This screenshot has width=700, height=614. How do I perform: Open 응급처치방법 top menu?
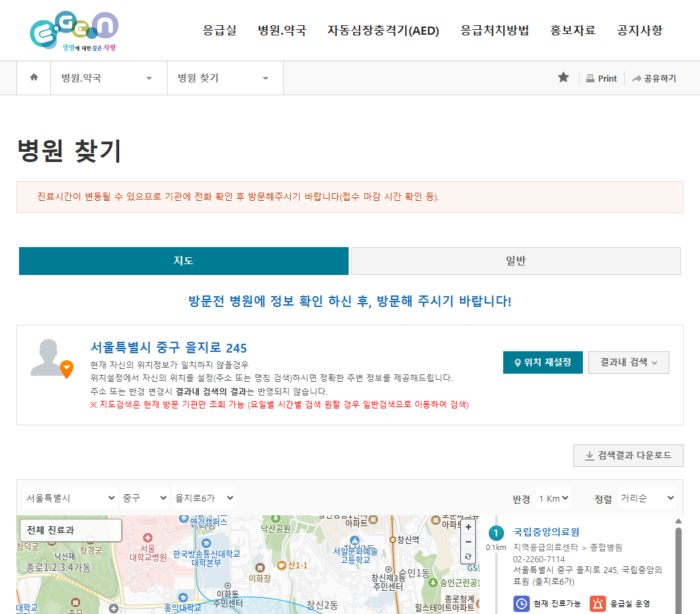pos(494,31)
